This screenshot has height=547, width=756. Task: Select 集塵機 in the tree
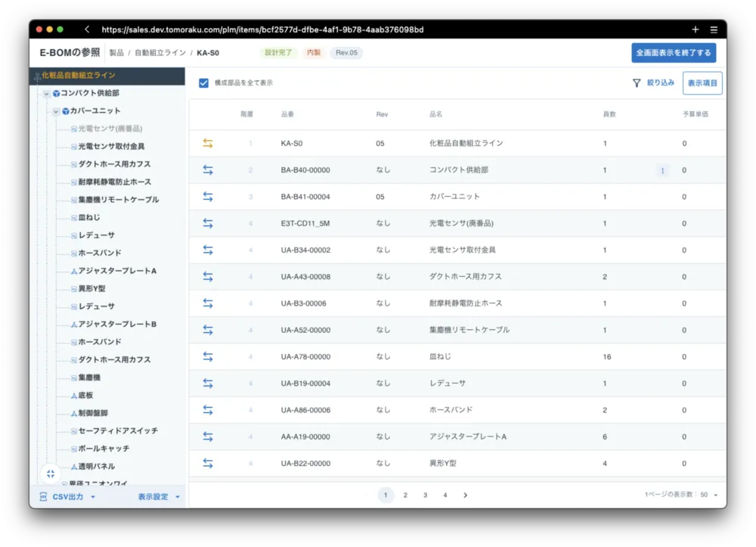click(89, 378)
